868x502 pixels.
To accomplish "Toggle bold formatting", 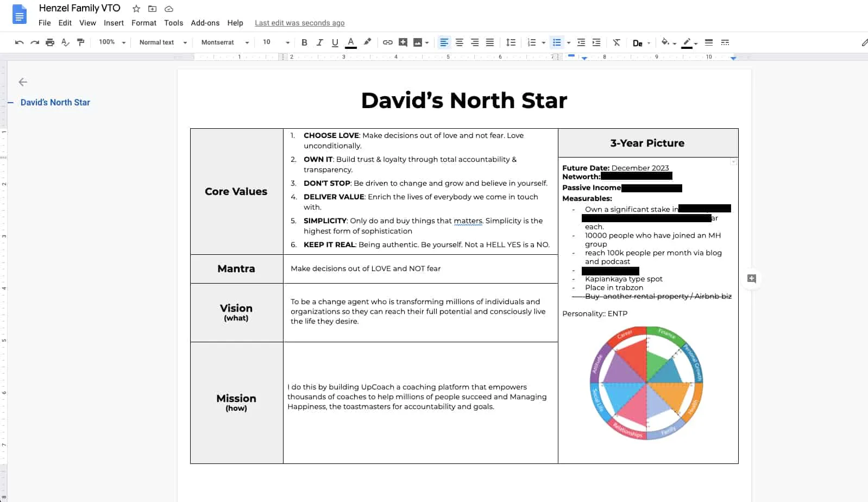I will coord(304,42).
